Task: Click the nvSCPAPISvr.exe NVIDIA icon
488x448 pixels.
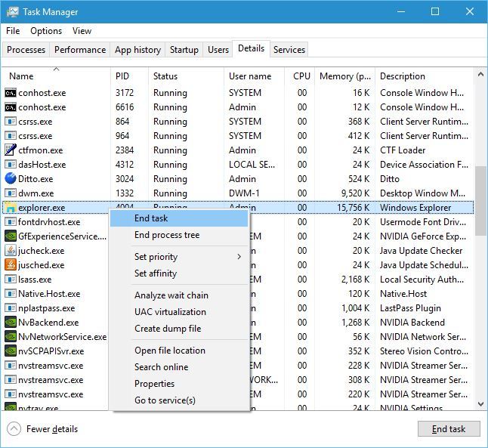Action: point(11,351)
